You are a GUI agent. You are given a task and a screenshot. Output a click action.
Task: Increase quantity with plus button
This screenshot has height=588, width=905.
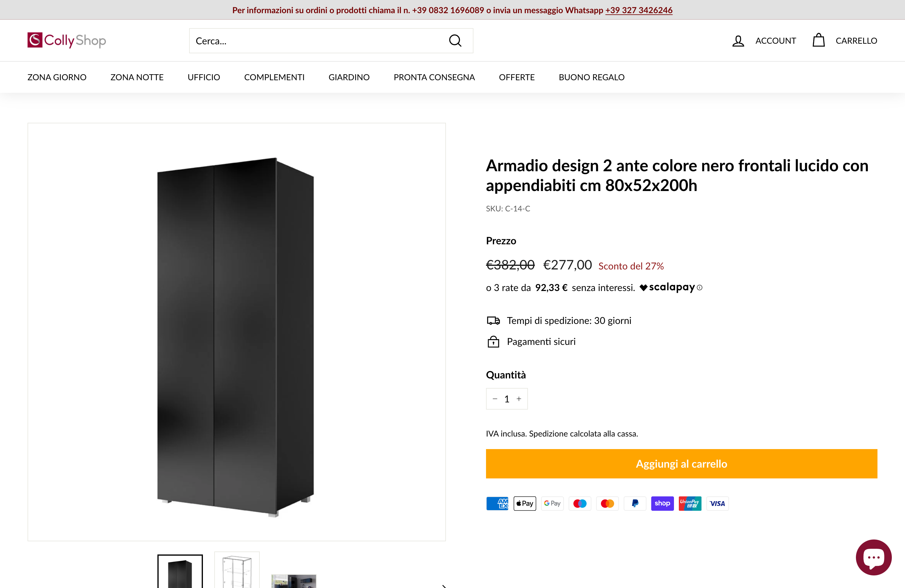point(519,399)
